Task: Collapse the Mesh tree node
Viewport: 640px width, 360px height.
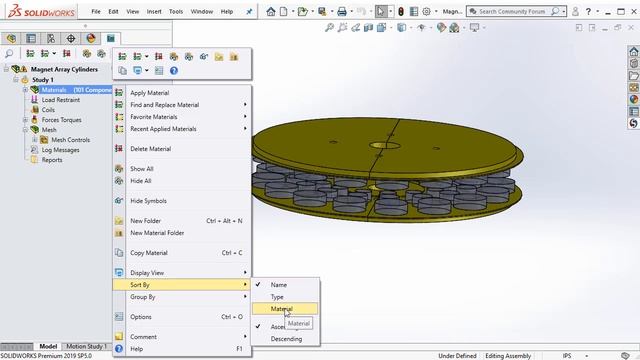Action: coord(25,130)
